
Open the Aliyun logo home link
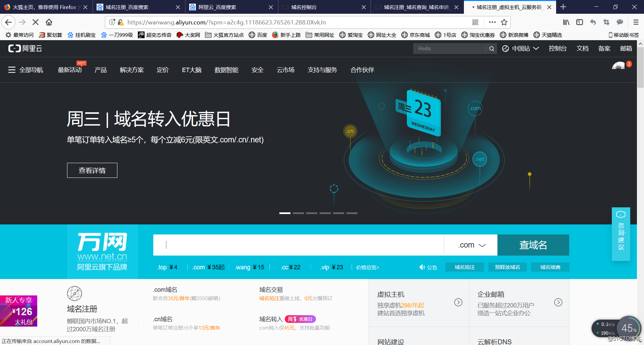coord(25,49)
